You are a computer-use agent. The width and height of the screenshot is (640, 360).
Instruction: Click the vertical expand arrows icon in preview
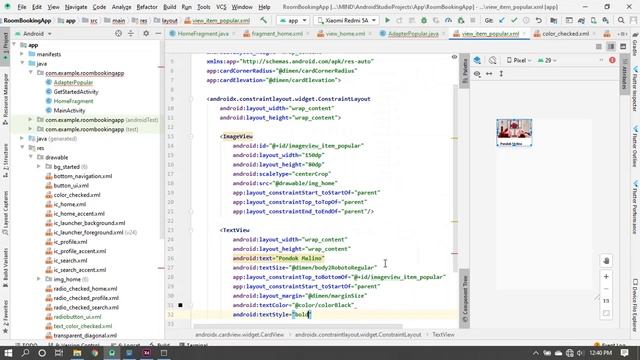501,74
